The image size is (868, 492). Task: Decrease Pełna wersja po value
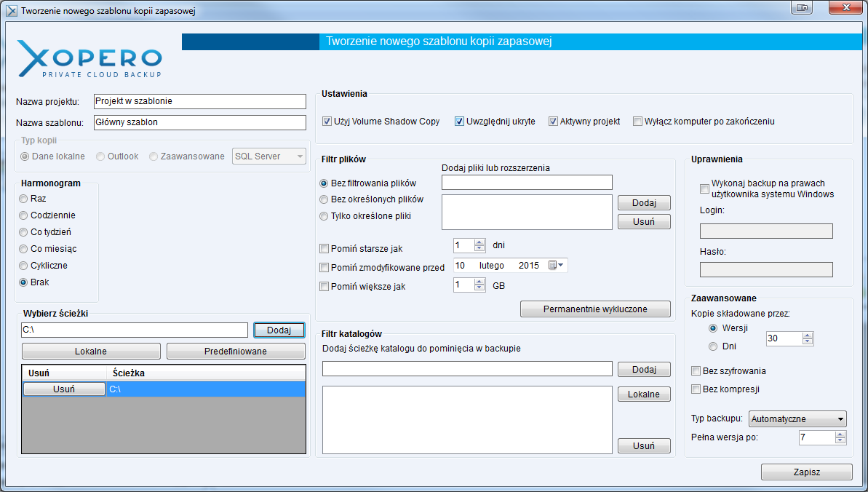click(841, 440)
